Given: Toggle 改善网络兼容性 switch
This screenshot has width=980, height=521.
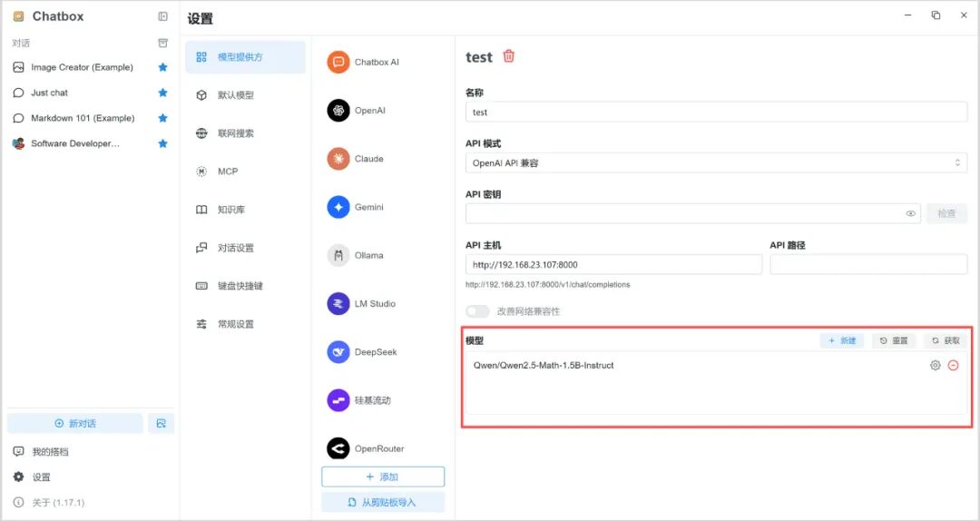Looking at the screenshot, I should pyautogui.click(x=477, y=311).
